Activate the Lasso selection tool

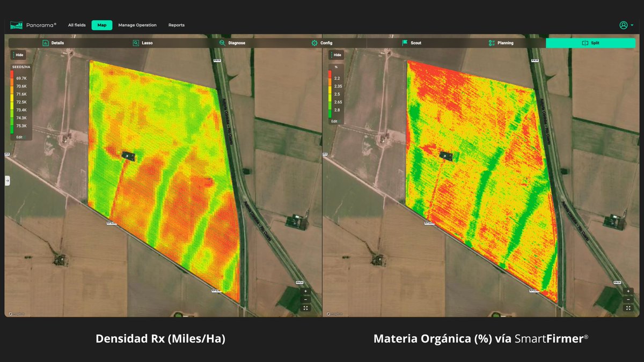[143, 43]
